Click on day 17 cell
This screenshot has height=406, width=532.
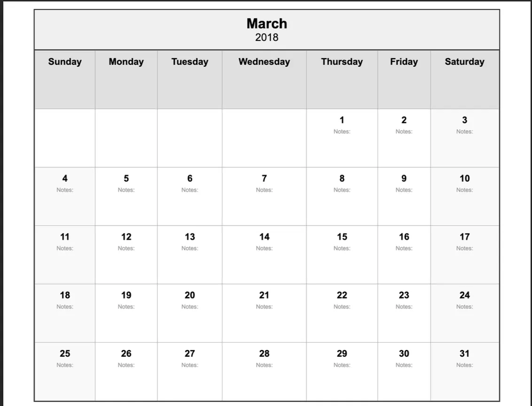(464, 255)
